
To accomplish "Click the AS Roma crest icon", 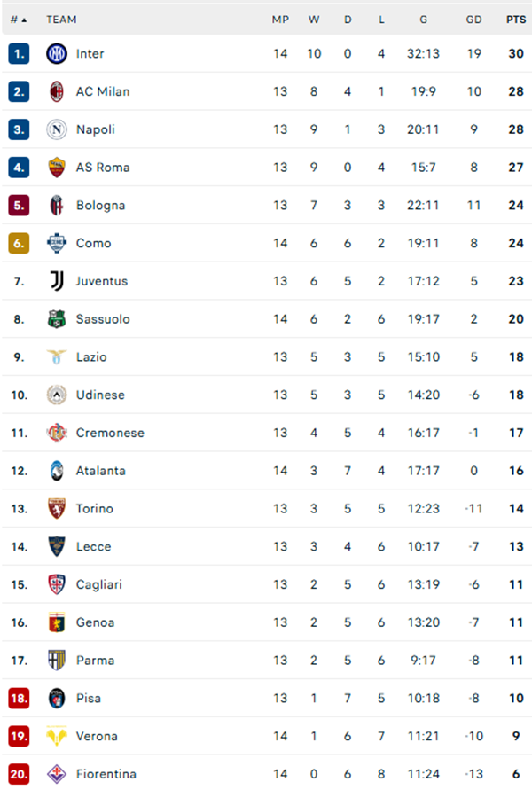I will 55,167.
